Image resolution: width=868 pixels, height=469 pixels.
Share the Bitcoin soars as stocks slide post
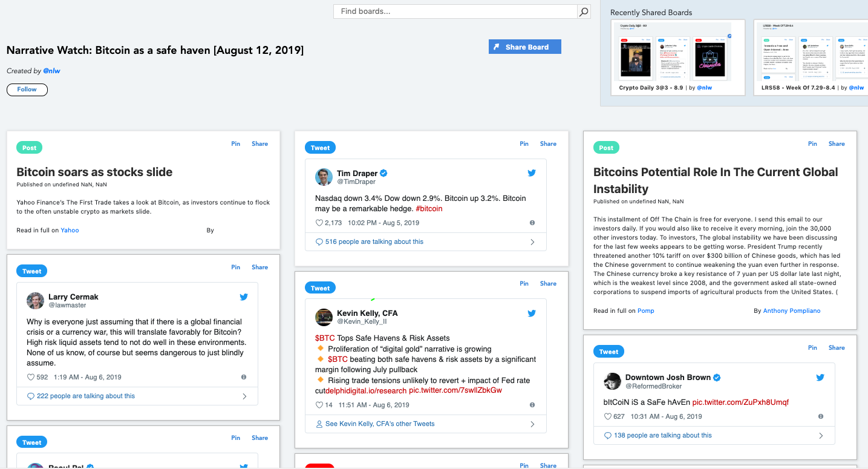click(x=260, y=144)
